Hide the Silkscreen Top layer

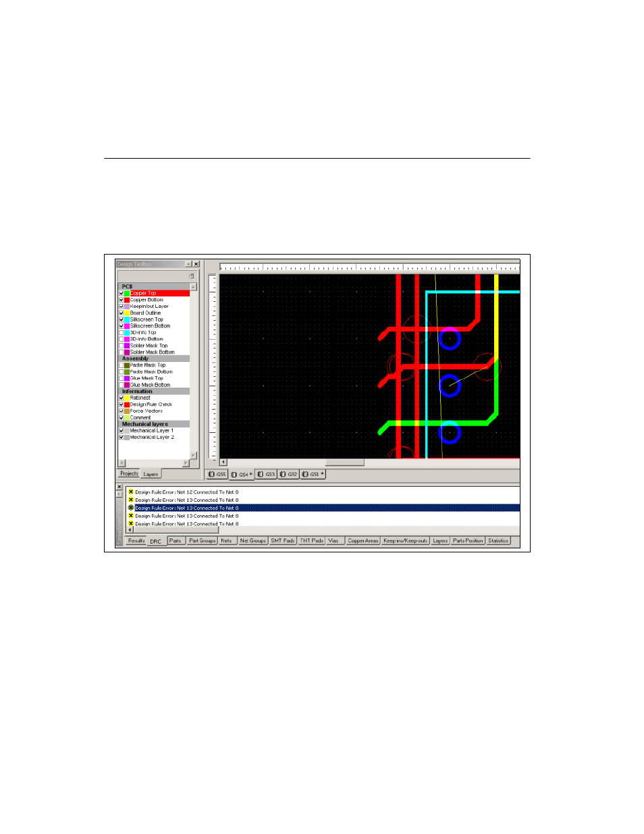pyautogui.click(x=122, y=319)
